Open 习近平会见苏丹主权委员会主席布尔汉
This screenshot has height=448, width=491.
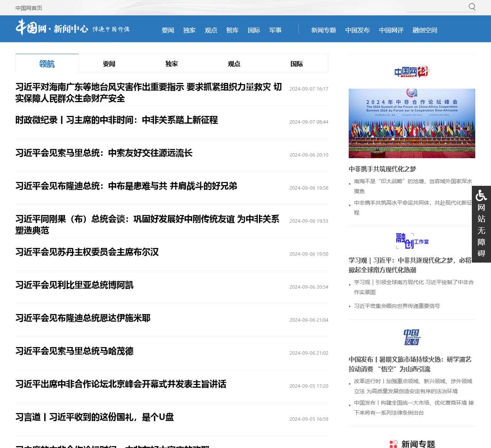point(87,252)
